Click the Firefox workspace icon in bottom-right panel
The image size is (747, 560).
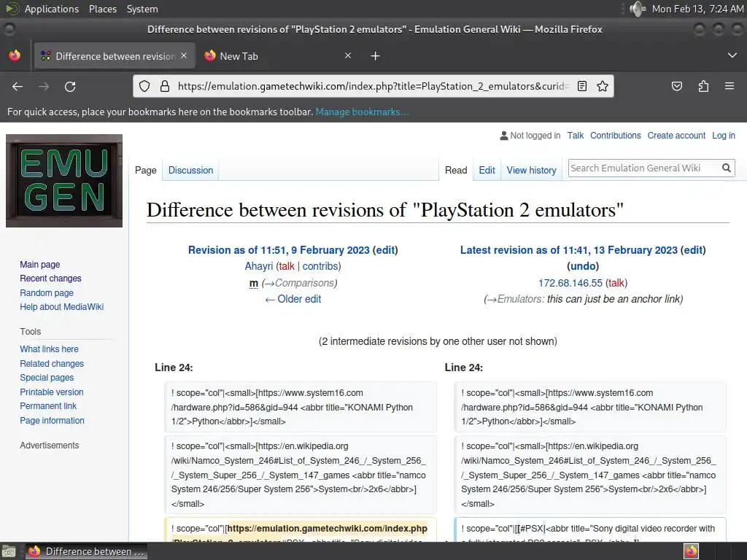[691, 551]
